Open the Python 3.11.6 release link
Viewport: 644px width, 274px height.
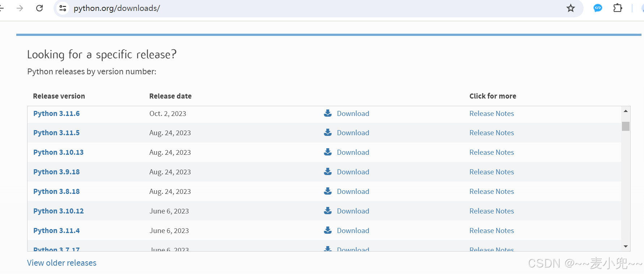tap(56, 113)
